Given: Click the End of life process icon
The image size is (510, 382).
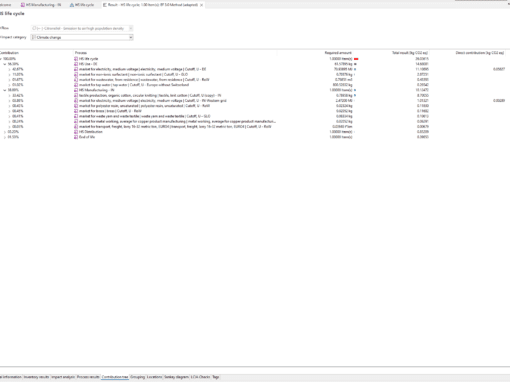Looking at the screenshot, I should coord(76,137).
